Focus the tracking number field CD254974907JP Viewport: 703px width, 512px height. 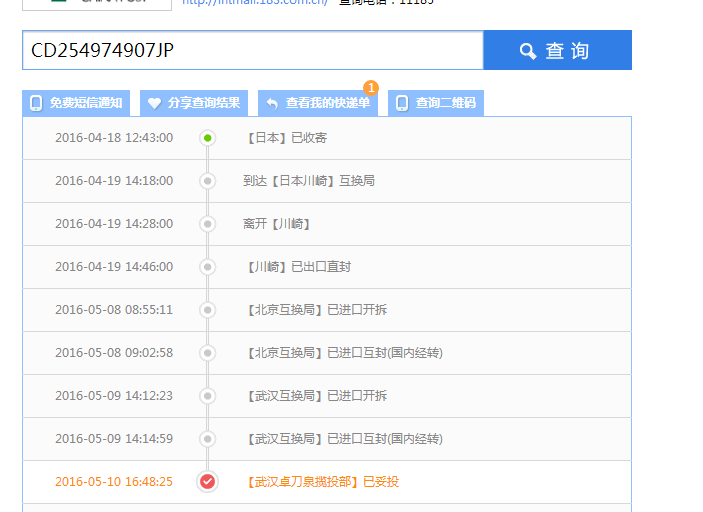(x=253, y=50)
